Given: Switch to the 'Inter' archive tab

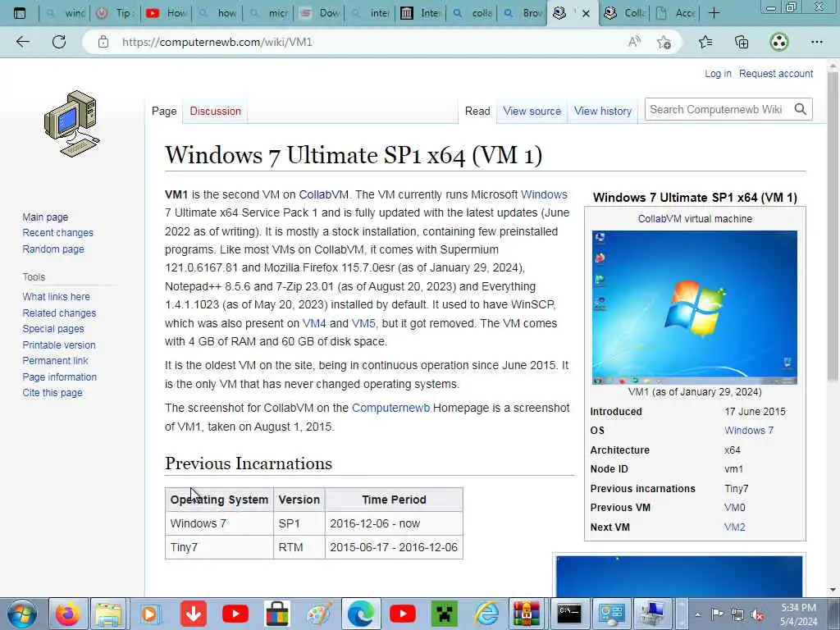Looking at the screenshot, I should (x=421, y=13).
